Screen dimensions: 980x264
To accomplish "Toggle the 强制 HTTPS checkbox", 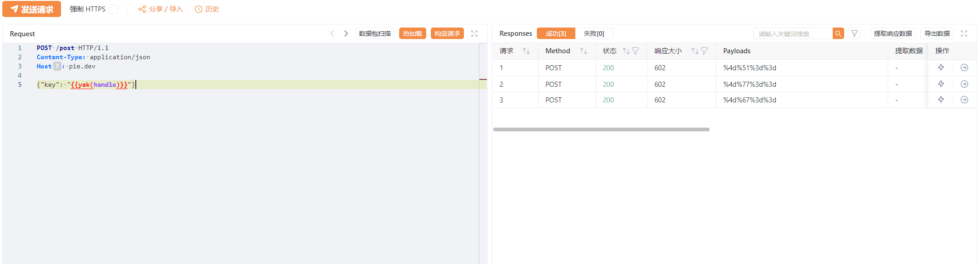I will click(113, 9).
